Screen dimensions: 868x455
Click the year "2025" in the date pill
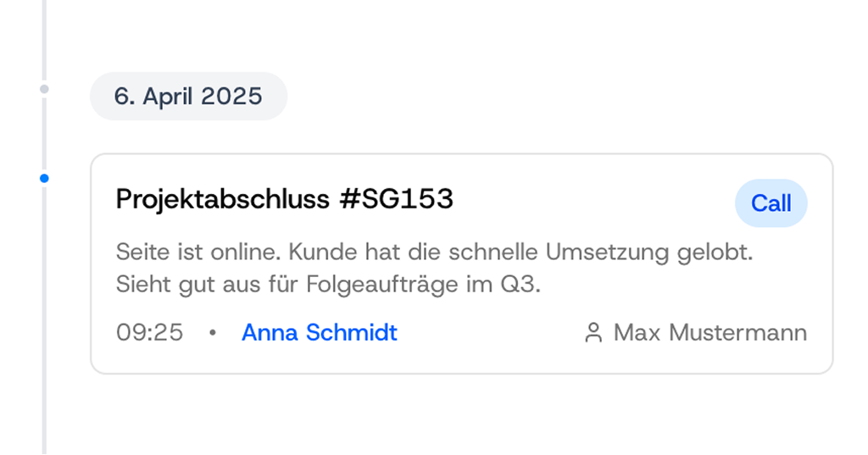click(x=231, y=97)
